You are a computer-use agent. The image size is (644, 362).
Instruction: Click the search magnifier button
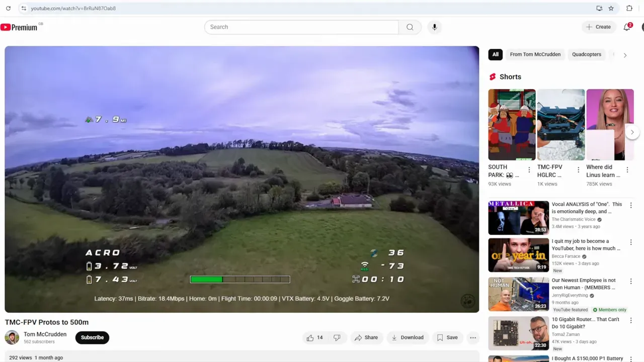(x=410, y=27)
